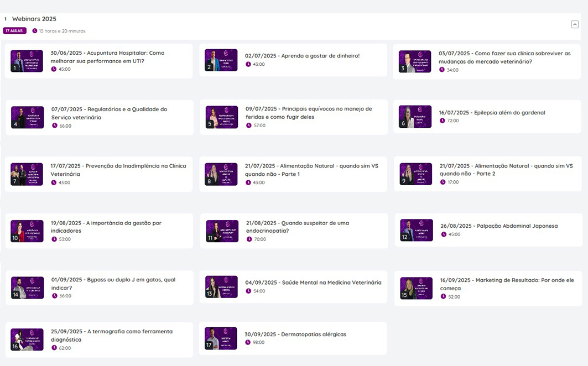Click clock icon of 57:00 feridas lesson
Image resolution: width=588 pixels, height=366 pixels.
pos(248,126)
